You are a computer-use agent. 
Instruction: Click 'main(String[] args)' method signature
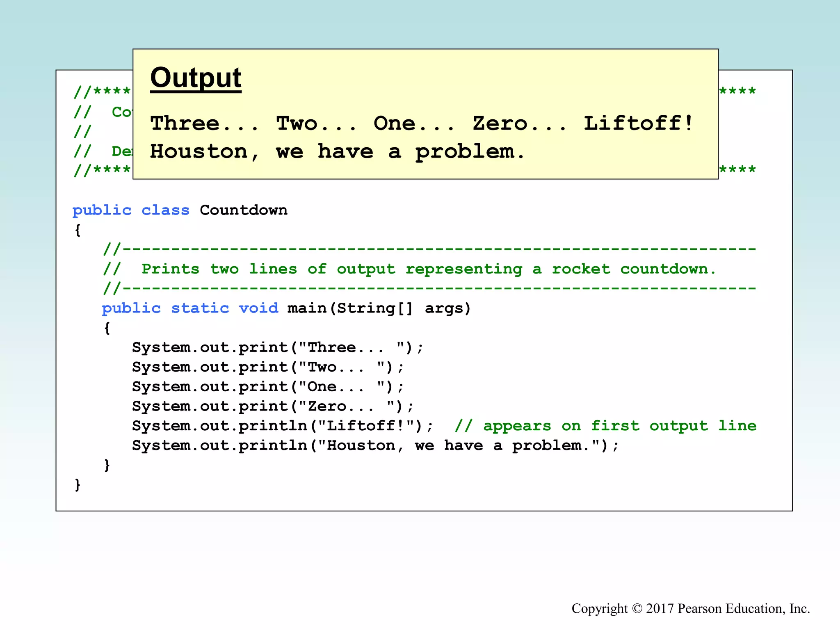[x=379, y=308]
